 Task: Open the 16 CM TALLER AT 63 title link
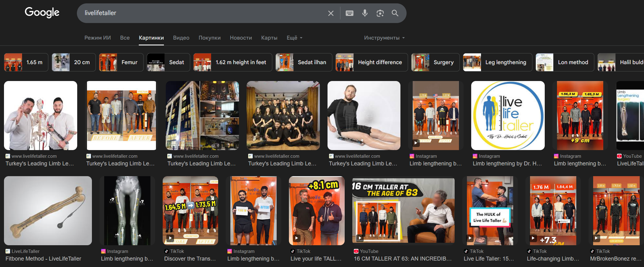point(403,259)
